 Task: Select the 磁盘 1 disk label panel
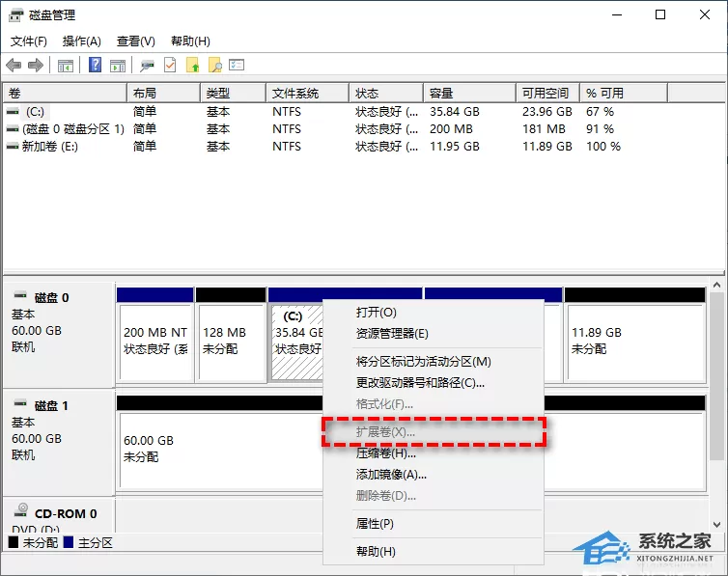pos(59,442)
